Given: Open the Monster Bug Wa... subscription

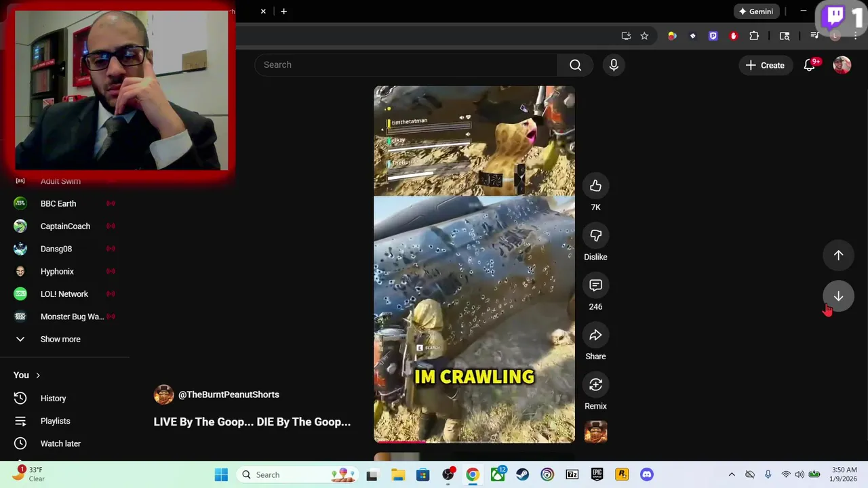Looking at the screenshot, I should 65,317.
